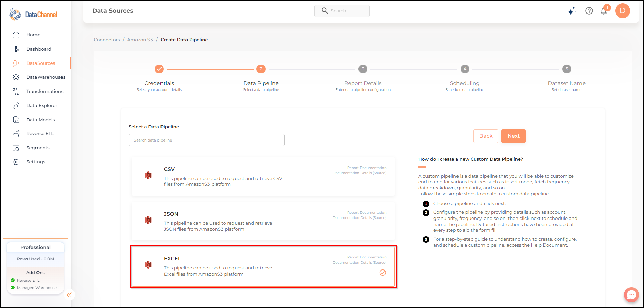
Task: Open the notifications bell
Action: click(x=604, y=11)
